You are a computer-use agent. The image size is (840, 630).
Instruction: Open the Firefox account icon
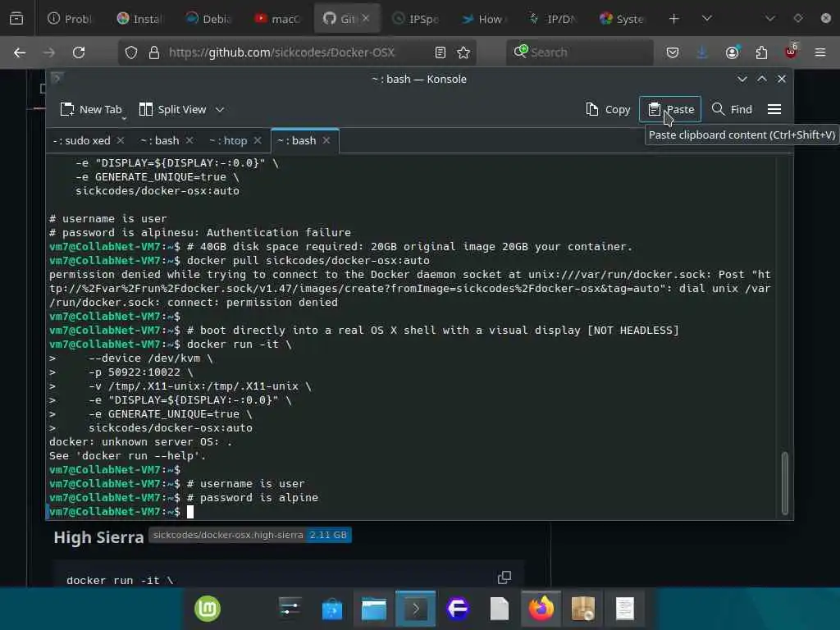click(732, 52)
